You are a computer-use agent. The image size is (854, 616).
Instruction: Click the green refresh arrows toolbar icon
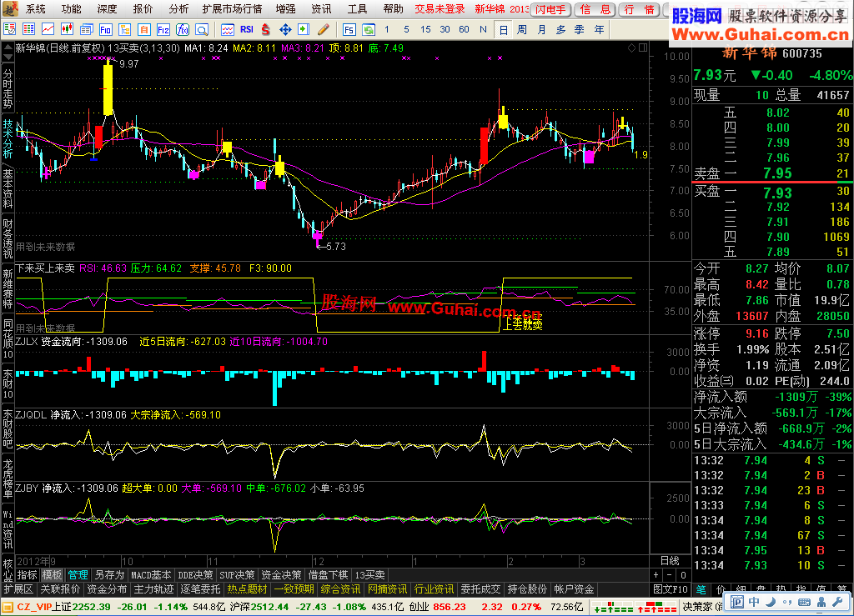[x=369, y=29]
